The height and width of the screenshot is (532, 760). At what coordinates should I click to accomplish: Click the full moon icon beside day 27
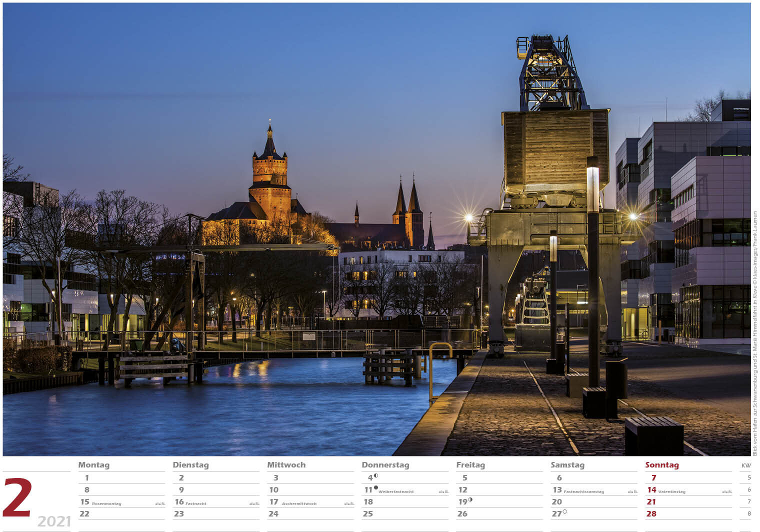(565, 511)
